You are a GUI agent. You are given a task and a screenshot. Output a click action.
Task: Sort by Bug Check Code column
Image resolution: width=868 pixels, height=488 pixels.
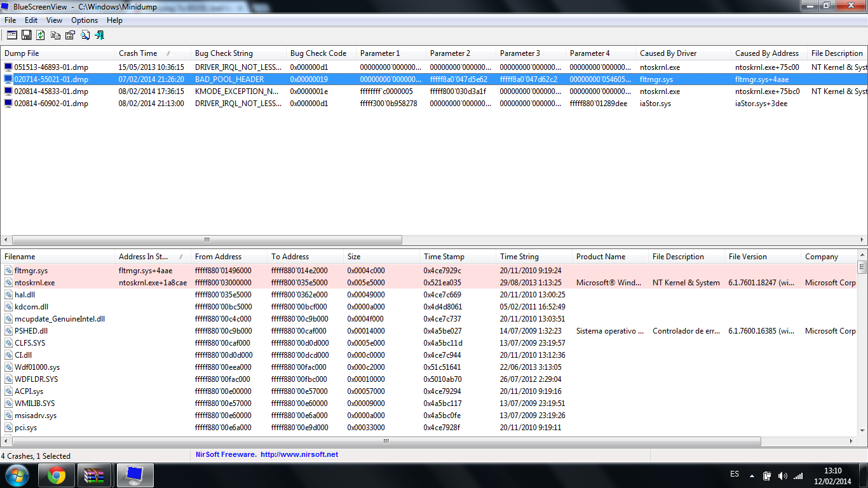tap(322, 53)
